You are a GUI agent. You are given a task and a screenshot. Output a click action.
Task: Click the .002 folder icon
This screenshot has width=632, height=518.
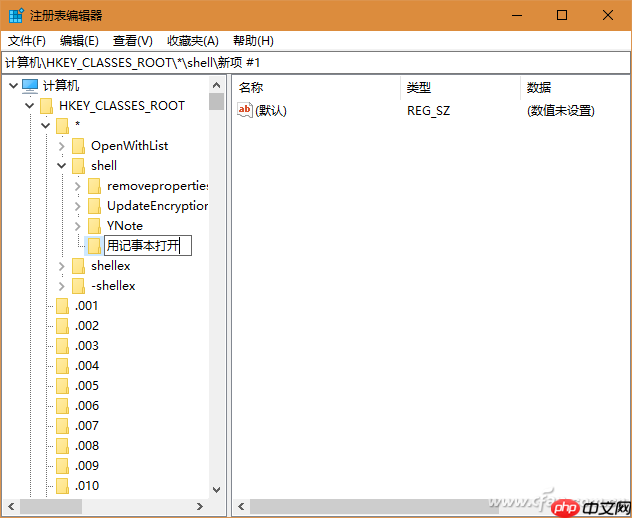[62, 326]
